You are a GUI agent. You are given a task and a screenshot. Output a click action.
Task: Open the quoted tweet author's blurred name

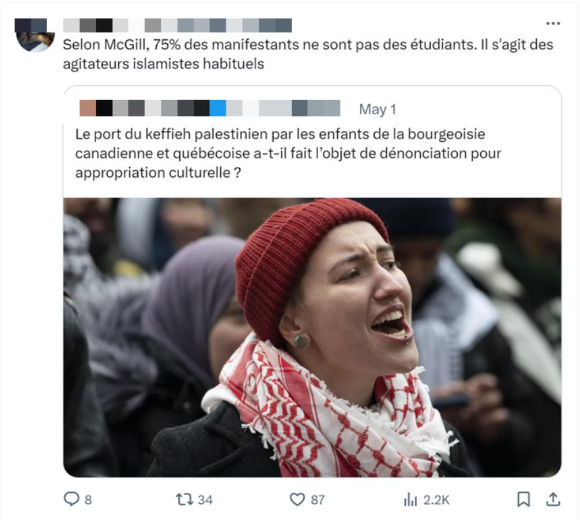click(x=210, y=108)
